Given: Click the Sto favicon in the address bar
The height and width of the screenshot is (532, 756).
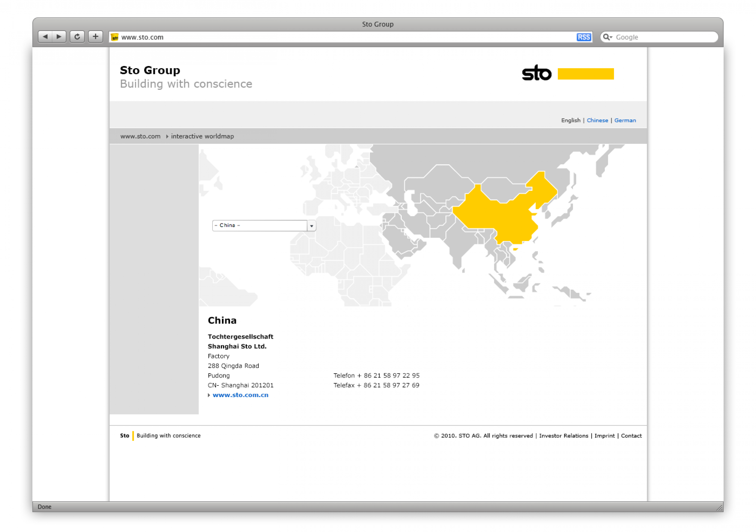Looking at the screenshot, I should click(115, 37).
